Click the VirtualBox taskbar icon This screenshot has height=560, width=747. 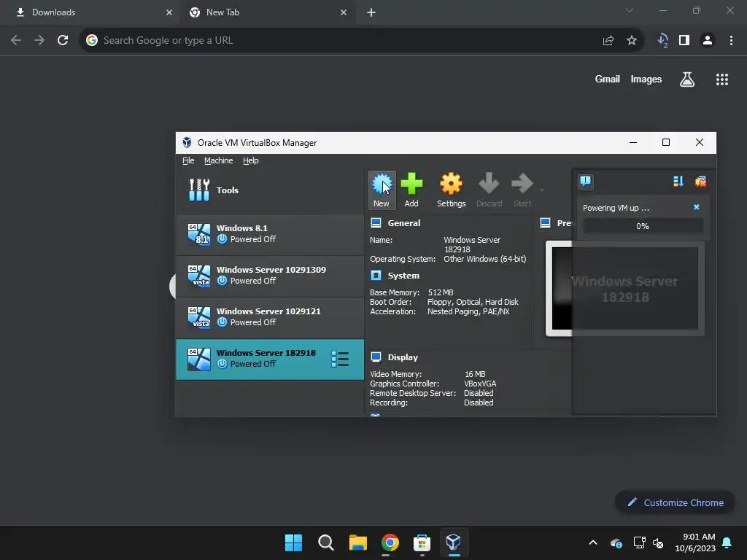point(454,542)
